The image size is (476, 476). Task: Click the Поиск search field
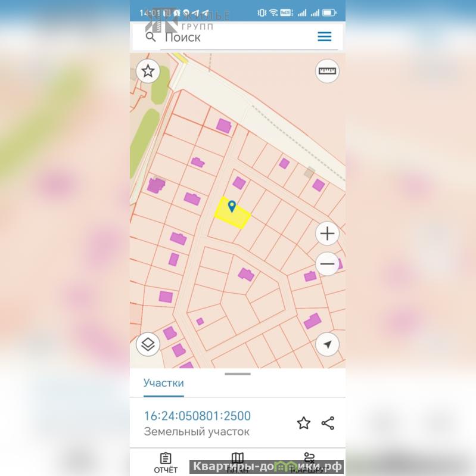(x=238, y=37)
